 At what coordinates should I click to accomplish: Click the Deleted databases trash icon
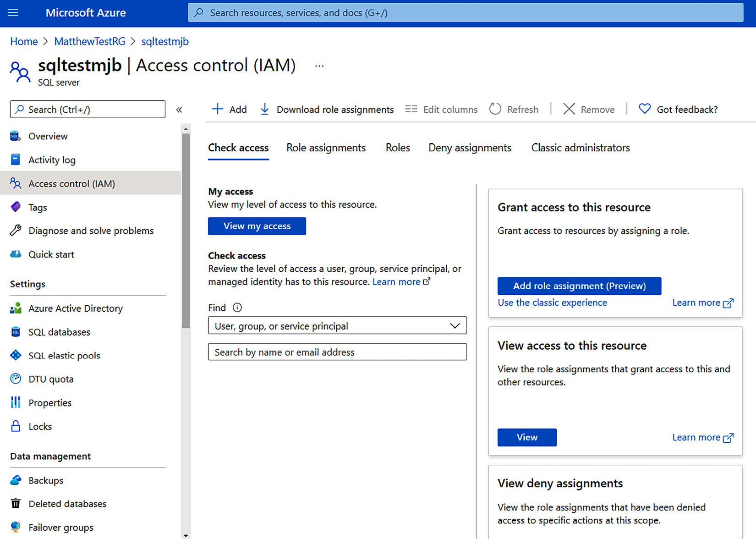15,504
